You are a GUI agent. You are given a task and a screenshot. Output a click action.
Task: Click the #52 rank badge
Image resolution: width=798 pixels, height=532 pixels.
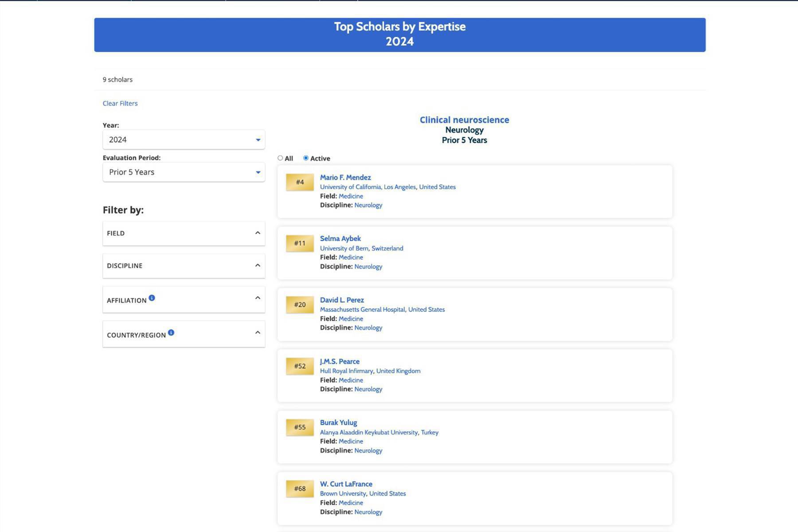[x=300, y=366]
